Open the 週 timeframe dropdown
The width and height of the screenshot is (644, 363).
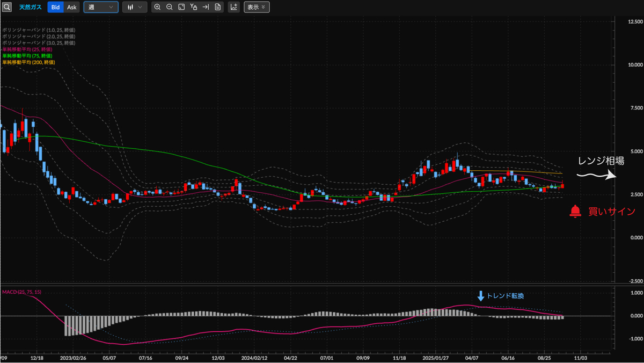pos(101,7)
